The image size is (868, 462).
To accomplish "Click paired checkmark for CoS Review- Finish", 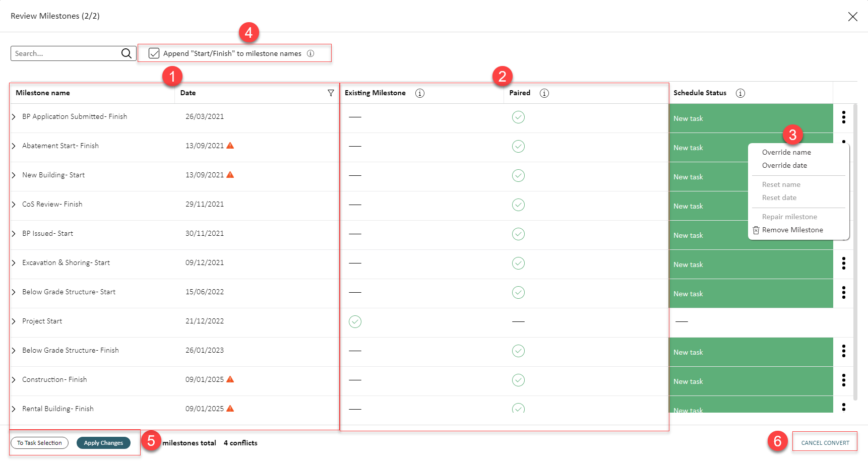I will tap(518, 205).
